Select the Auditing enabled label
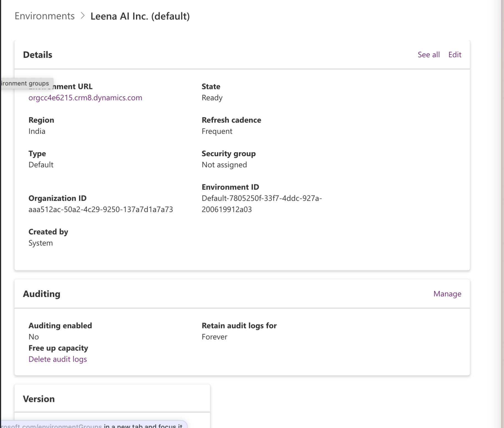The height and width of the screenshot is (428, 504). point(60,326)
